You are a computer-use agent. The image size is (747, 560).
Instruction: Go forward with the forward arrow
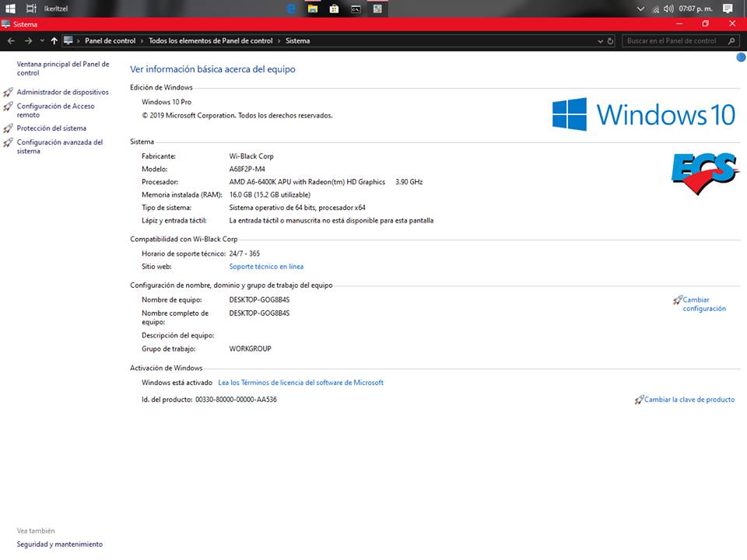29,41
